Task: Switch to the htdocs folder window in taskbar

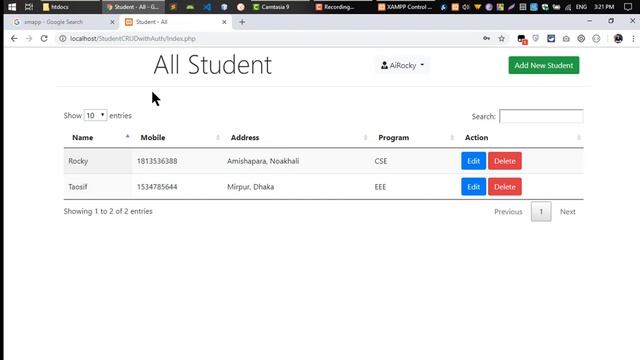Action: pyautogui.click(x=69, y=7)
